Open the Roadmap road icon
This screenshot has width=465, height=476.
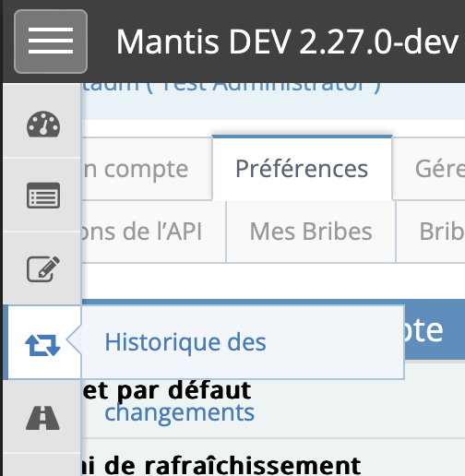42,418
